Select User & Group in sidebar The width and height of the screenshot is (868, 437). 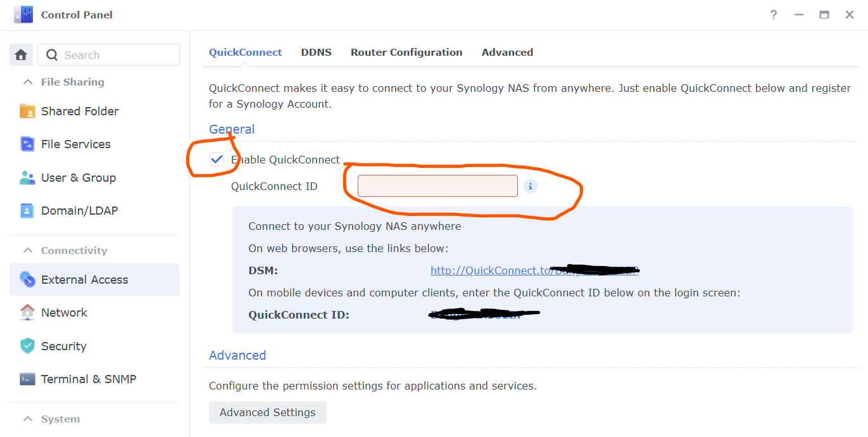94,178
